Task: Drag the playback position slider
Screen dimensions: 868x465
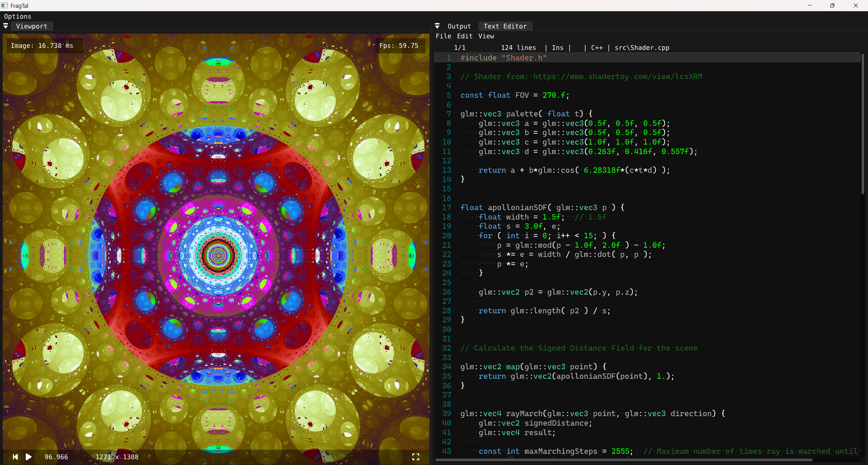Action: coord(56,457)
